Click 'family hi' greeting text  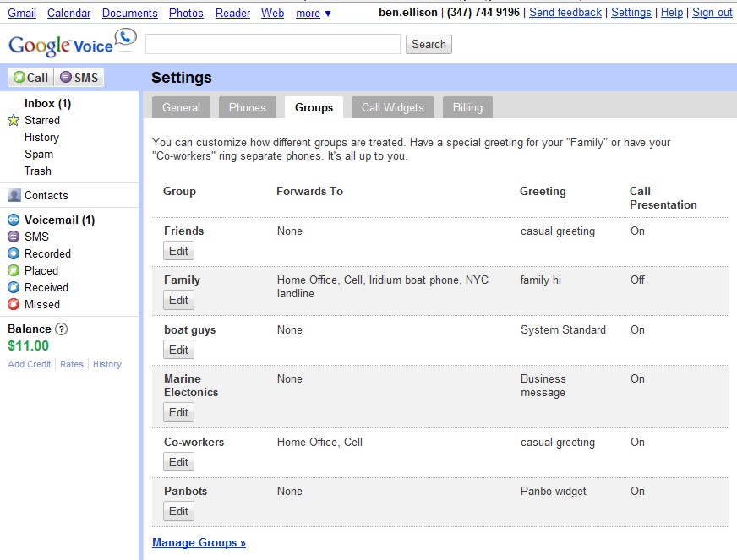541,280
